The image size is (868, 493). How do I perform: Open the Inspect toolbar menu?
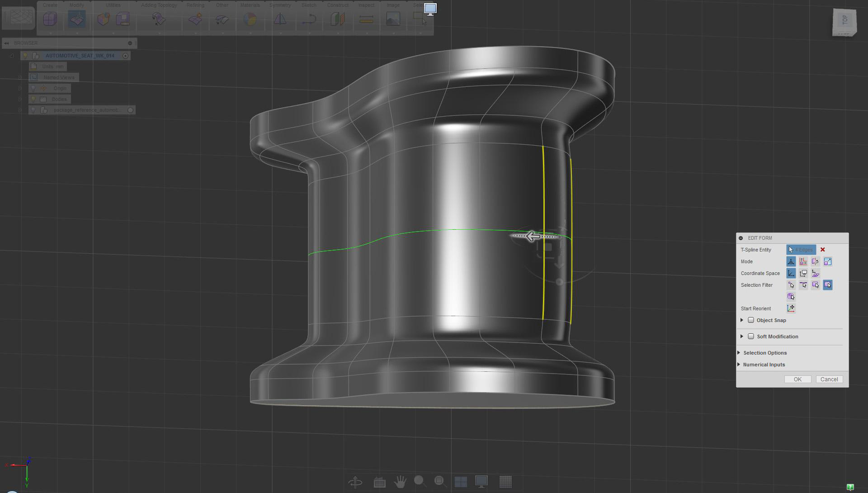tap(366, 5)
